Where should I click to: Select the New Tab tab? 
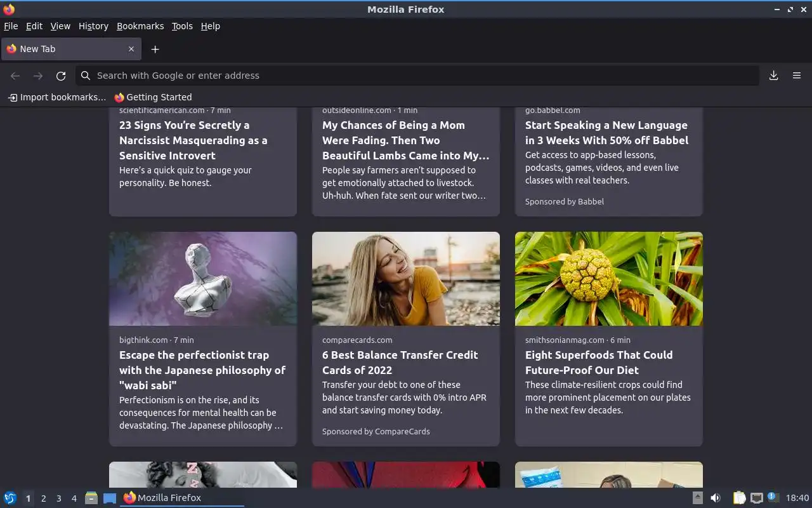coord(71,49)
